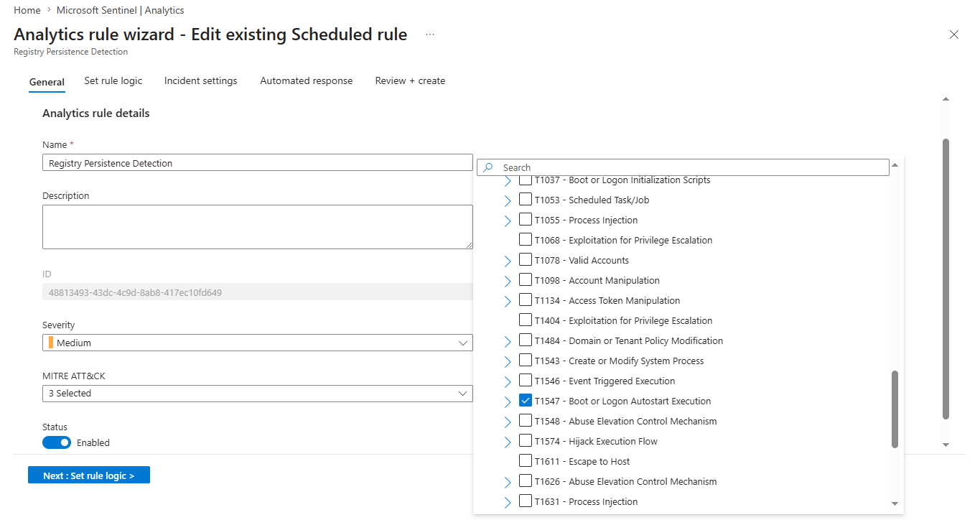Tick the T1543 Create or Modify System Process checkbox
Viewport: 980px width, 520px height.
pos(526,361)
